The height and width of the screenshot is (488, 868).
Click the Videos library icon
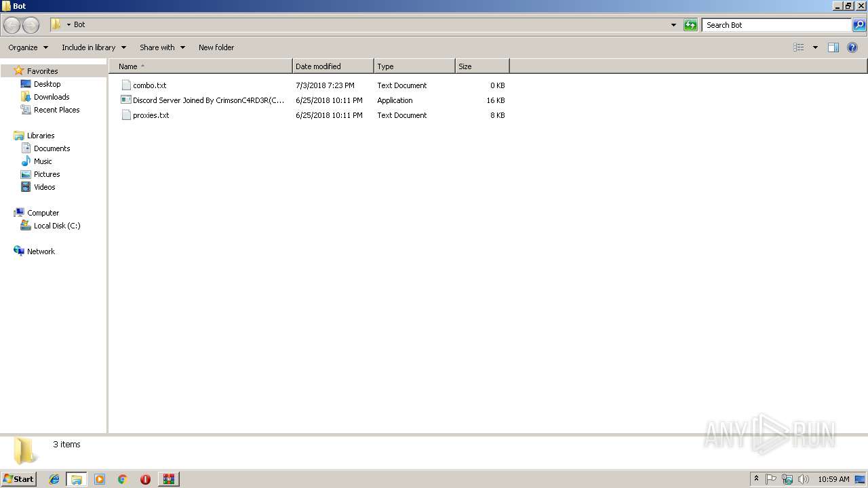[x=26, y=187]
